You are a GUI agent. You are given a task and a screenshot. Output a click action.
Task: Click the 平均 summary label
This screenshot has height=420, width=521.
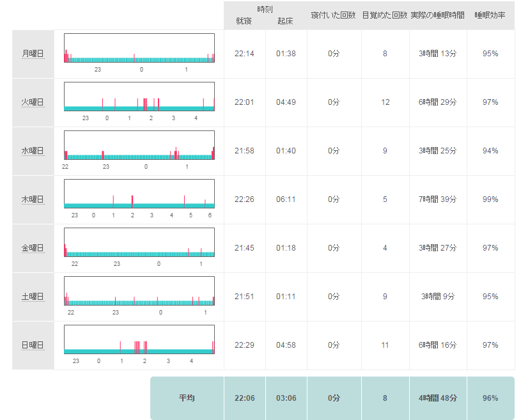[187, 398]
